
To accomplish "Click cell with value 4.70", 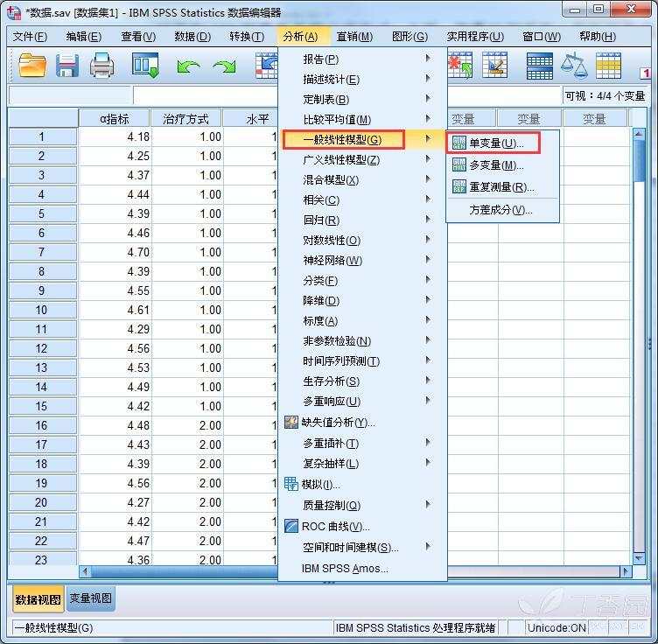I will click(115, 252).
